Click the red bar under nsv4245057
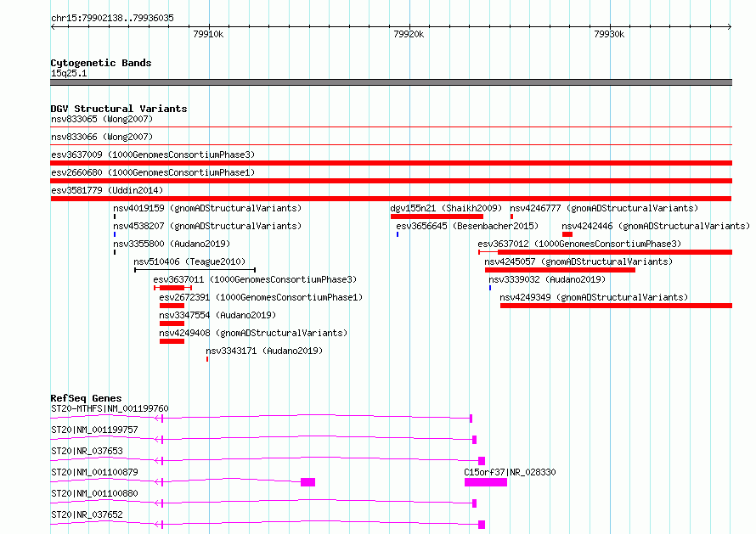Image resolution: width=756 pixels, height=534 pixels. coord(561,270)
